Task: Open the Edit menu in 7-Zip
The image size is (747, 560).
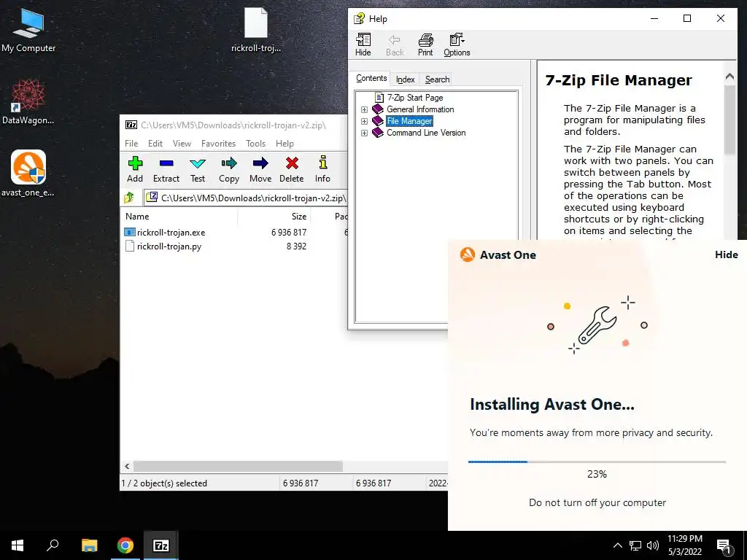Action: (155, 144)
